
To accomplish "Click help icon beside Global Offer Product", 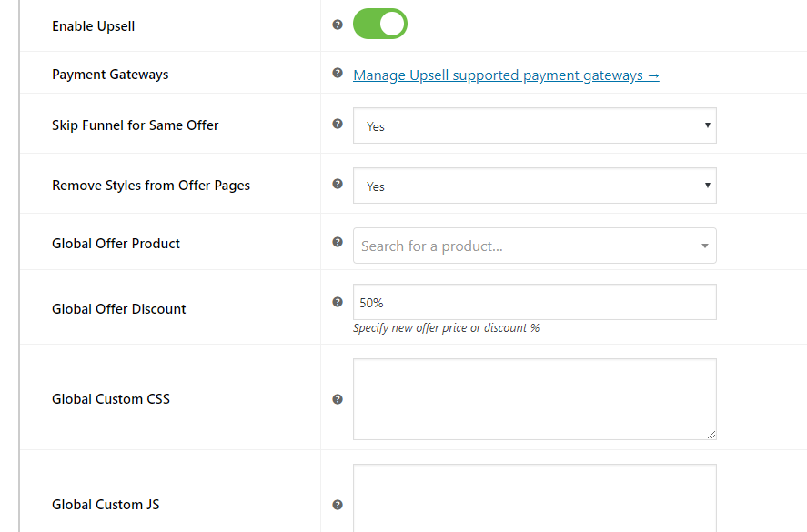I will 338,242.
